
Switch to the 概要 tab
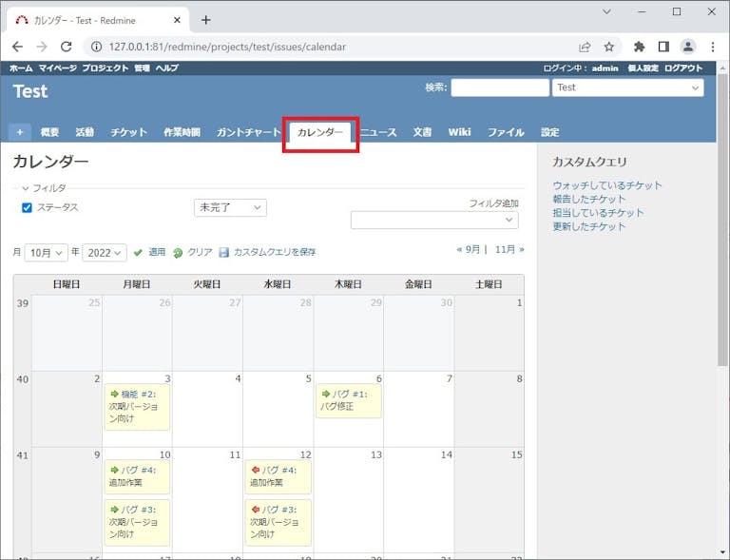click(49, 132)
